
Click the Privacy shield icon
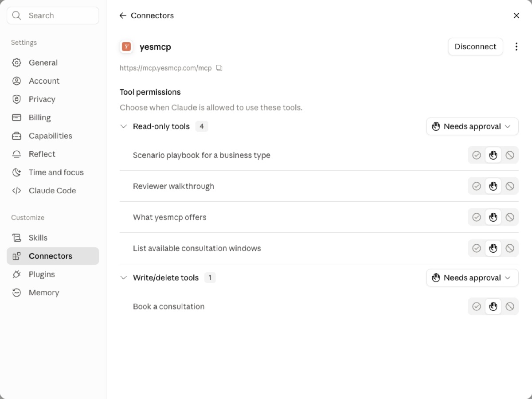coord(17,99)
